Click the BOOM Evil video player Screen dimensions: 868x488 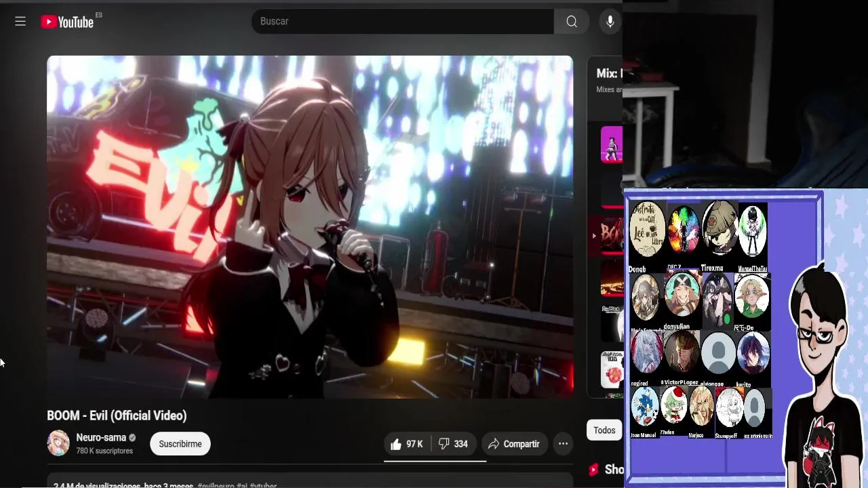point(310,226)
